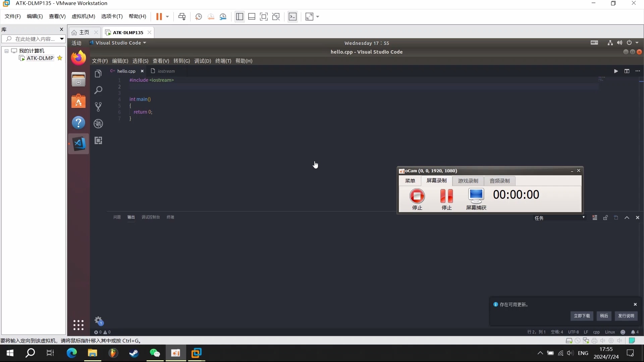The image size is (644, 362).
Task: Click the split editor icon
Action: 627,71
